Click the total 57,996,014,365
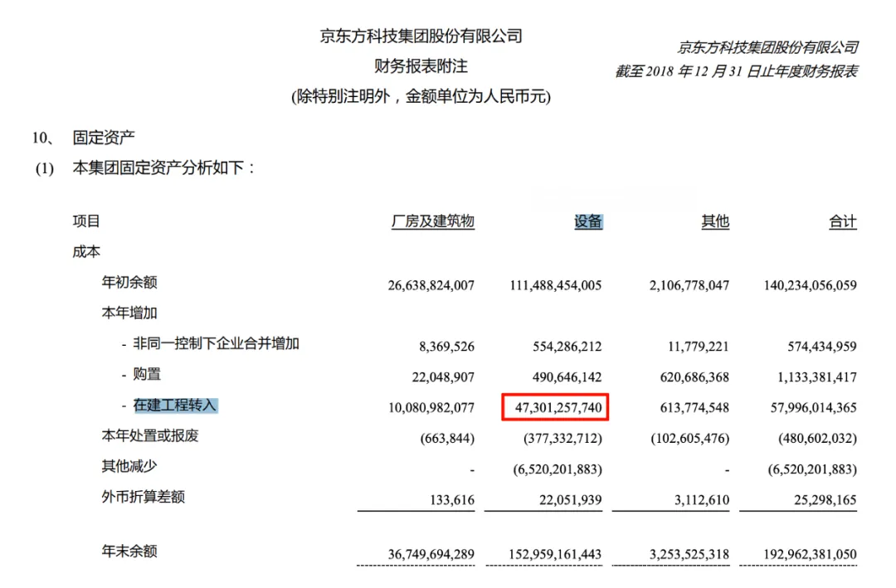 pyautogui.click(x=813, y=407)
